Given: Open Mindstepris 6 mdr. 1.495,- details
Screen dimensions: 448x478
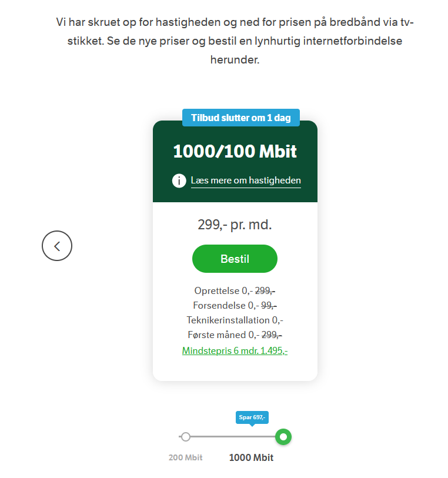Looking at the screenshot, I should coord(235,350).
